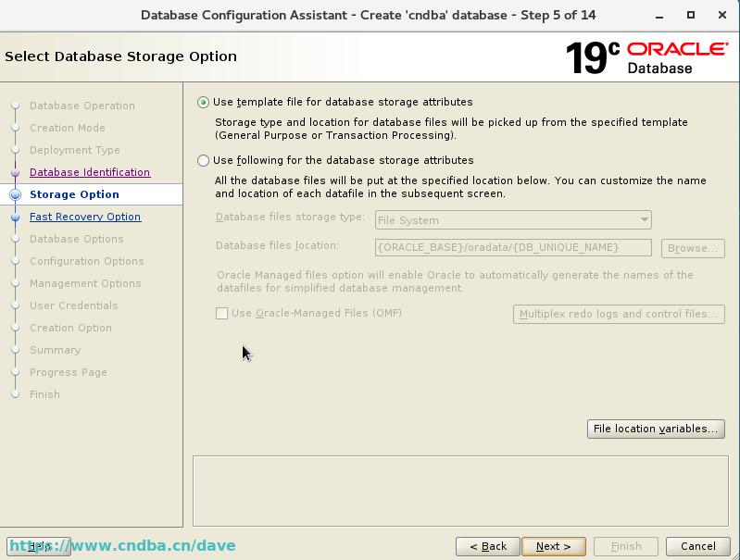The width and height of the screenshot is (740, 560).
Task: Open File location variables dialog
Action: pos(656,429)
